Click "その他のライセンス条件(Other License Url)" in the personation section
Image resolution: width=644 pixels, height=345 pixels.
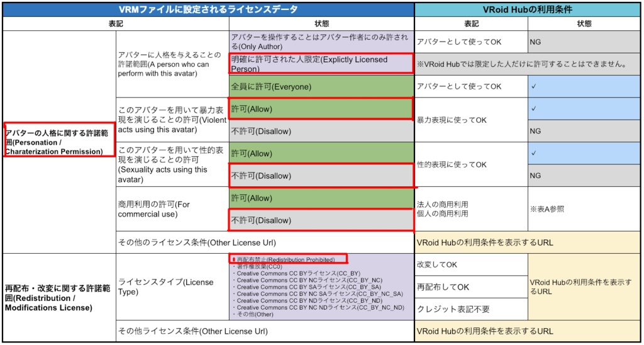265,242
